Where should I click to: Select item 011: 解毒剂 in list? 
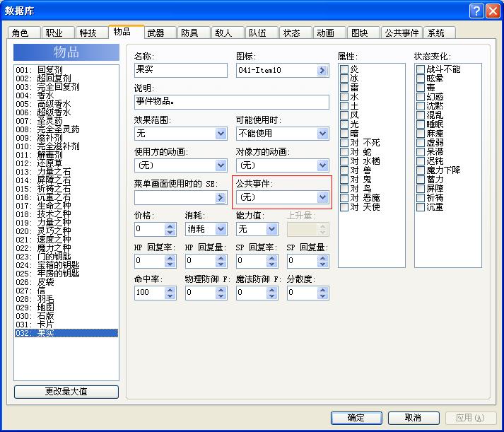[66, 155]
